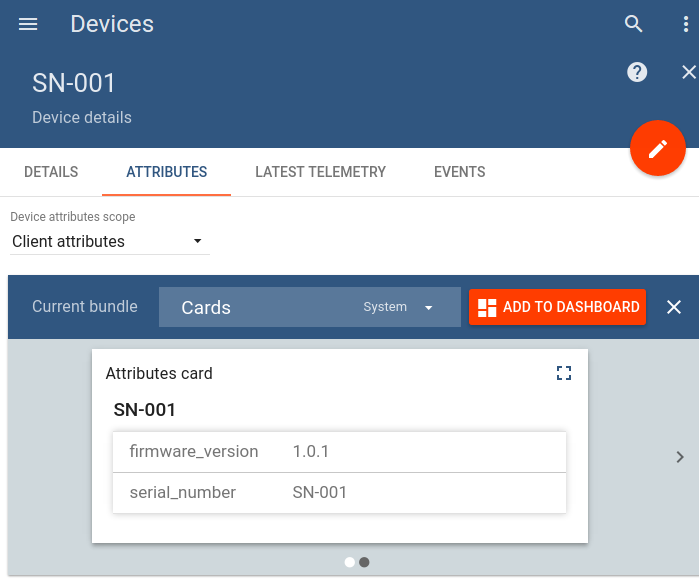Switch to the Details tab
Screen dimensions: 699x583
click(x=51, y=172)
